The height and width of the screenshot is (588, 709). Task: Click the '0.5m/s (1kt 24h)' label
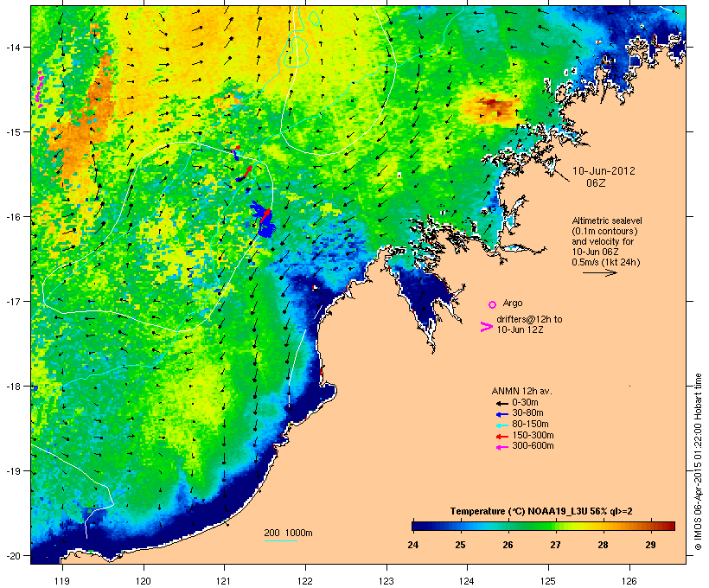click(x=606, y=262)
